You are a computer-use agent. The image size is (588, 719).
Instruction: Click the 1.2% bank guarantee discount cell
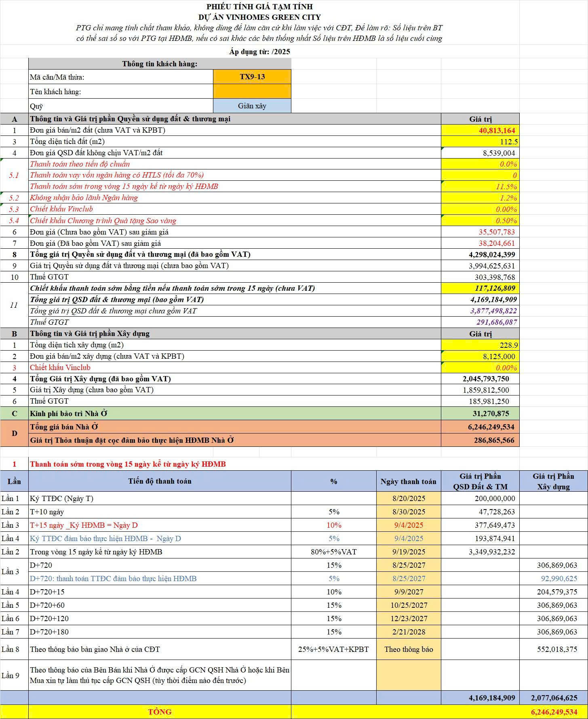(x=480, y=198)
